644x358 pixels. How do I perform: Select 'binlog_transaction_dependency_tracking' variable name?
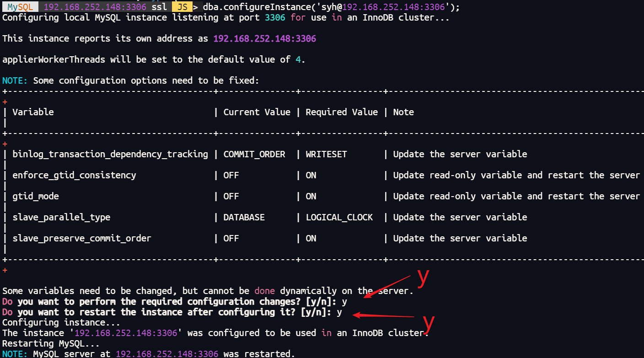(x=110, y=154)
